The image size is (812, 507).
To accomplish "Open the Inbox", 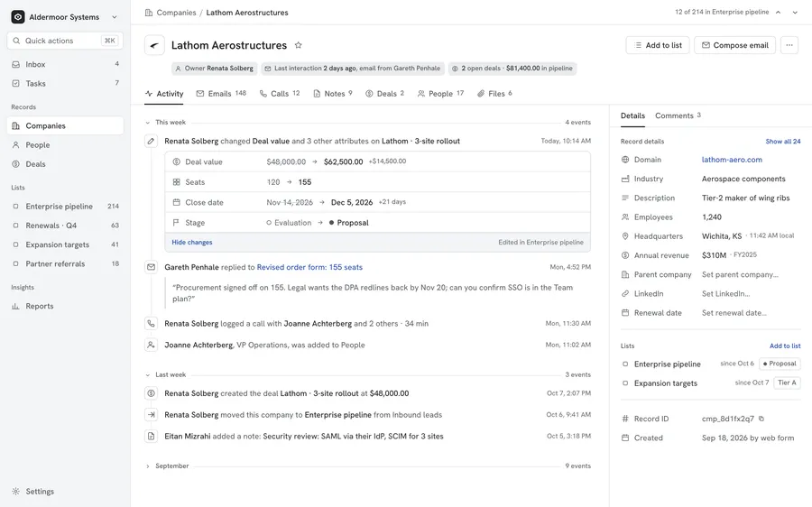I will click(x=65, y=64).
